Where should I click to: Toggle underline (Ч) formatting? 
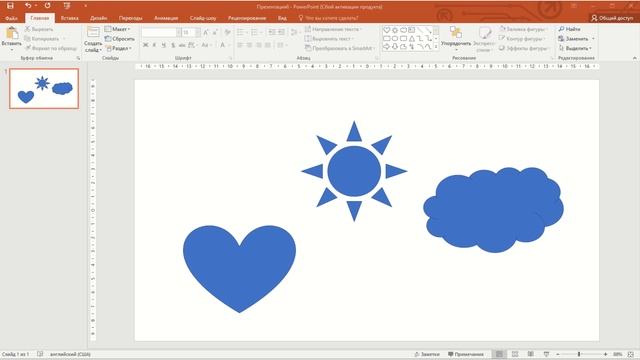coord(164,45)
